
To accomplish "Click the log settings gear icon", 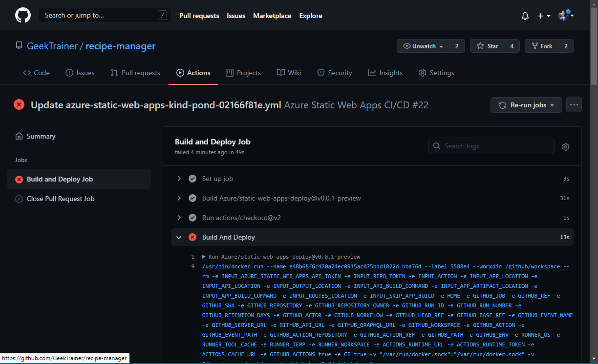I will coord(566,146).
